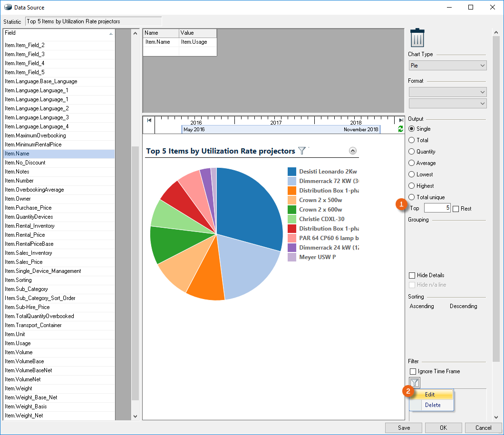Viewport: 504px width, 435px height.
Task: Click the Top count input field
Action: click(x=437, y=208)
